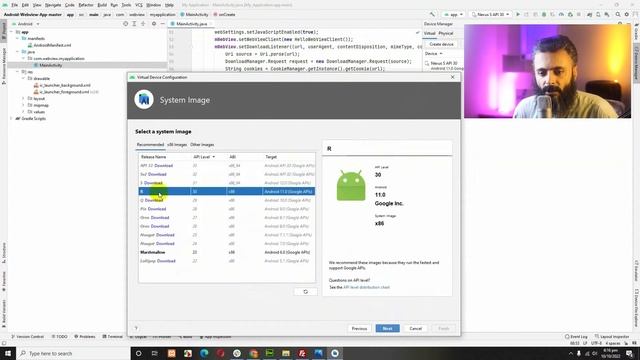Select the highlighted R system image row
The image size is (640, 360).
(x=227, y=191)
